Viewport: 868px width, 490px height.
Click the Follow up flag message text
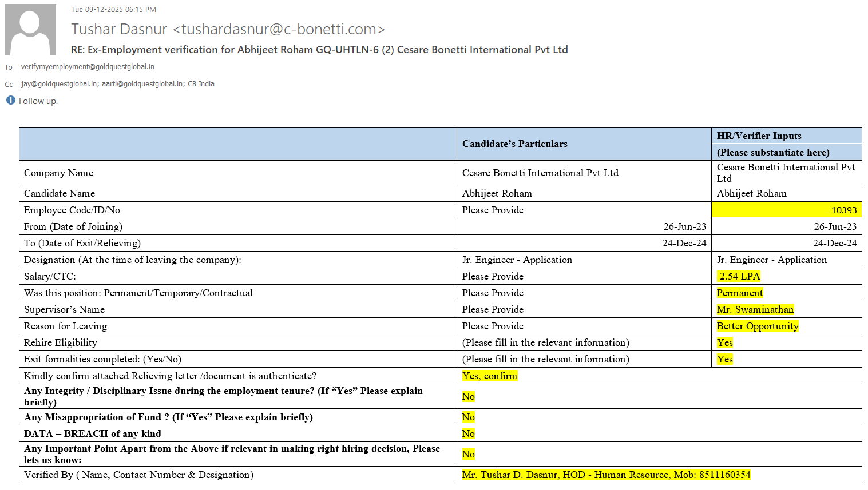click(38, 101)
